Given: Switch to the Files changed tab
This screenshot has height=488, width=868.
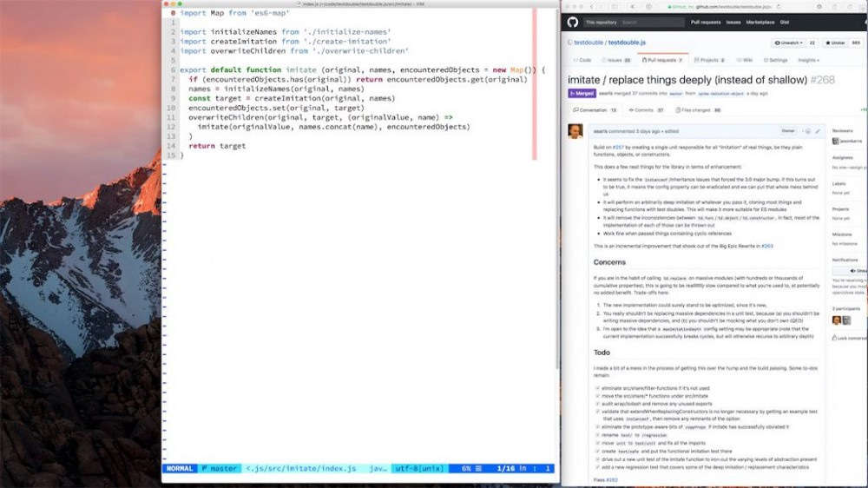Looking at the screenshot, I should tap(698, 110).
